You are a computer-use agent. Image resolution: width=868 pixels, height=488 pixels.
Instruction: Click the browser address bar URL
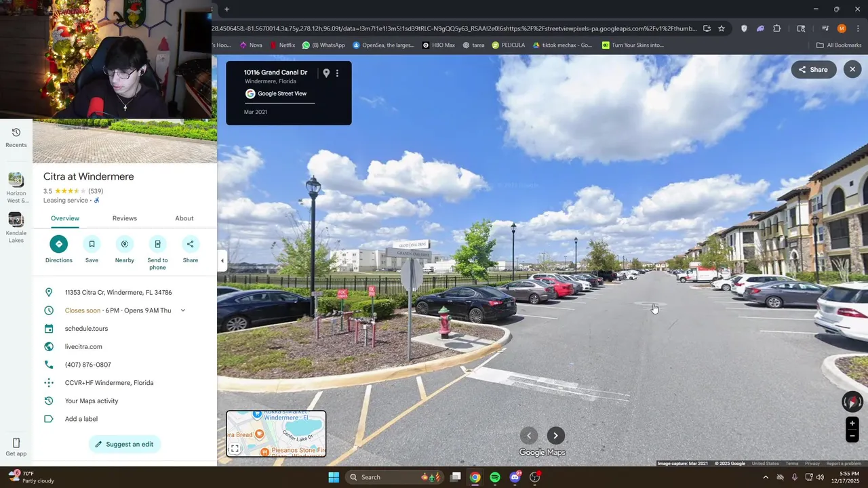click(x=454, y=28)
